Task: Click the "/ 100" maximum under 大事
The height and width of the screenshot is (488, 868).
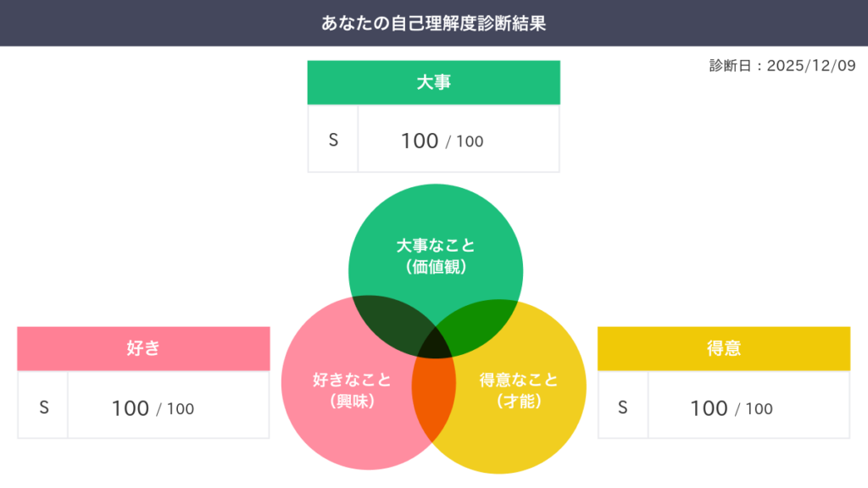Action: (465, 141)
